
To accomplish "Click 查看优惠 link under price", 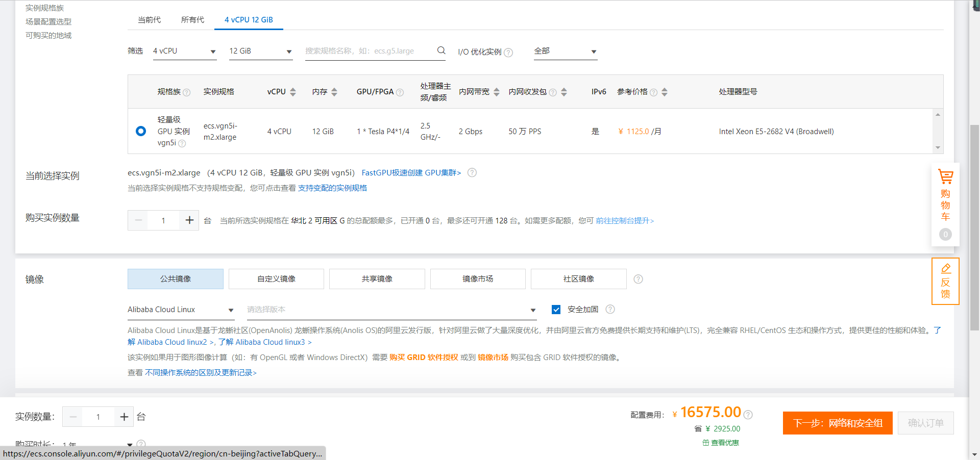I will [x=725, y=443].
